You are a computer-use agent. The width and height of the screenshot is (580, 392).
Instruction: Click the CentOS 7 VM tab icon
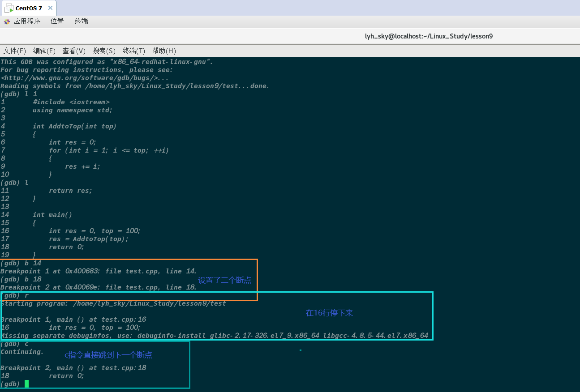pos(9,8)
